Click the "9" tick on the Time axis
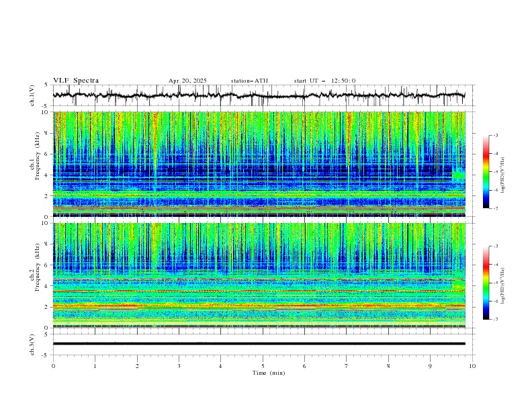Viewport: 532px width, 411px height. click(x=430, y=366)
